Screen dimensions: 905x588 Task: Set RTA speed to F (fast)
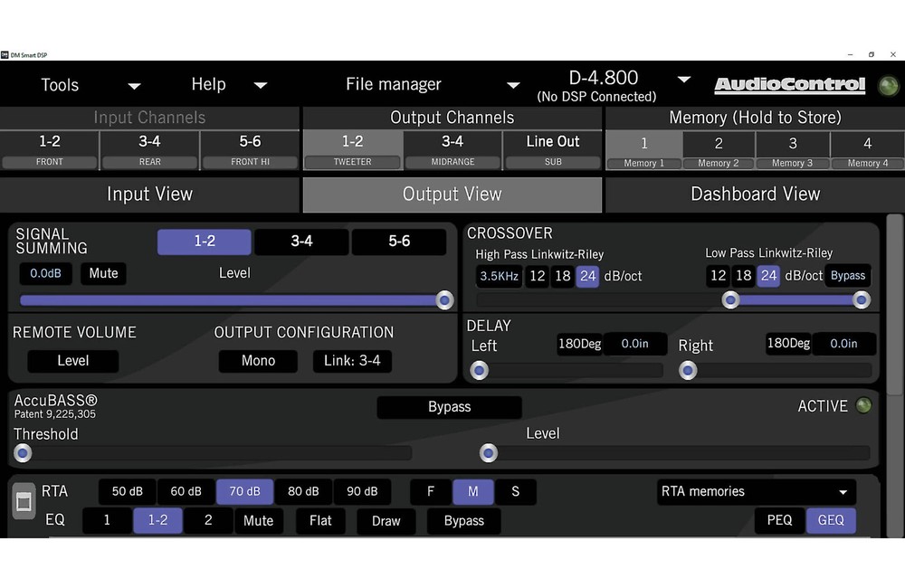click(431, 491)
